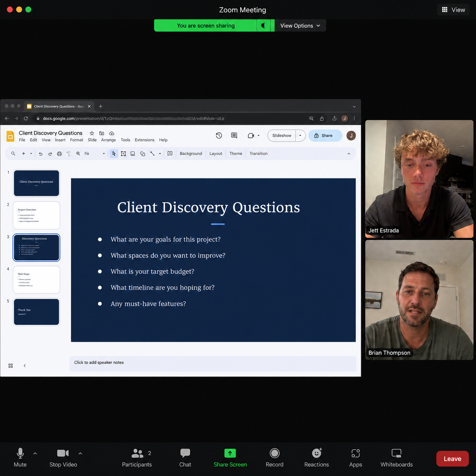This screenshot has width=476, height=476.
Task: Toggle shared audio speaker icon
Action: coord(263,25)
